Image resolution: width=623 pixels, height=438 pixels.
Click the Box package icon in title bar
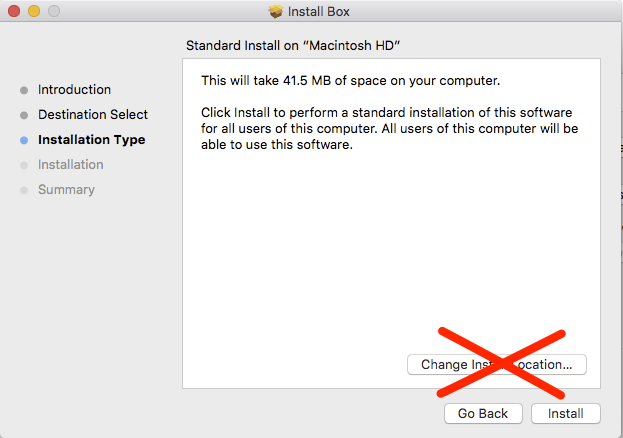(x=275, y=11)
